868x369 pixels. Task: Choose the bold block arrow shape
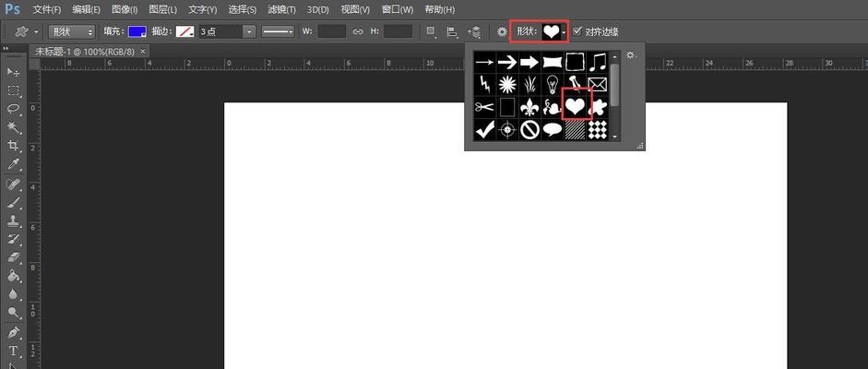coord(529,63)
